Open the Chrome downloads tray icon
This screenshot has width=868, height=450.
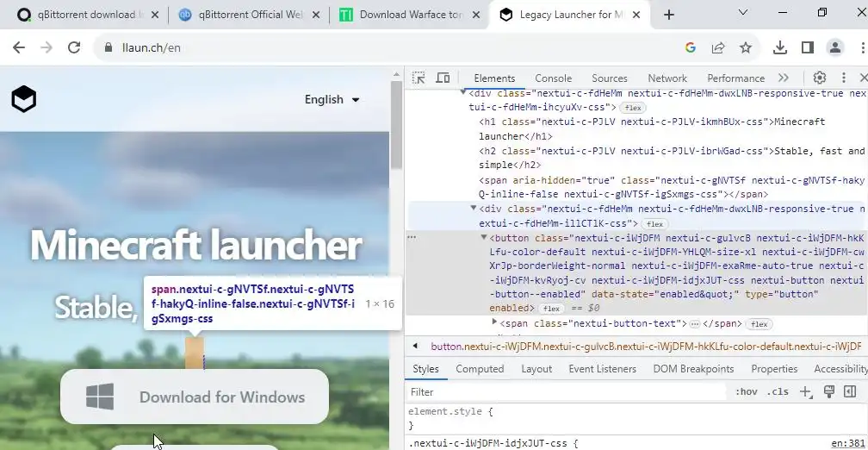(x=780, y=47)
